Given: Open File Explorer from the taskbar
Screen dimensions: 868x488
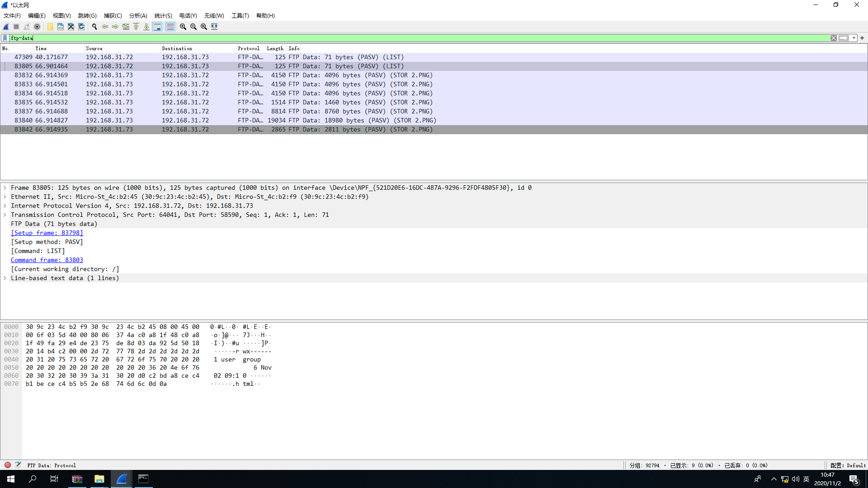Looking at the screenshot, I should coord(99,479).
